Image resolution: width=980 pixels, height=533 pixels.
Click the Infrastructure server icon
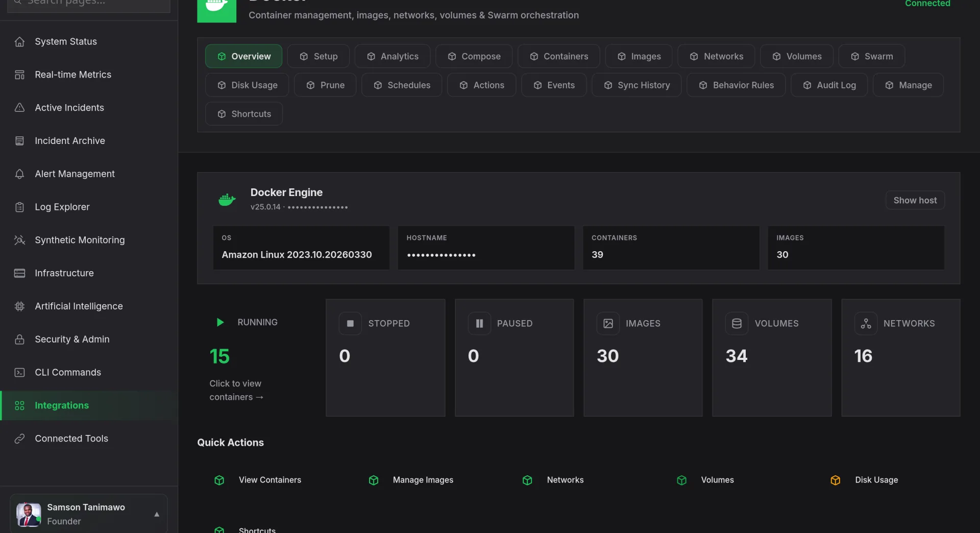19,273
